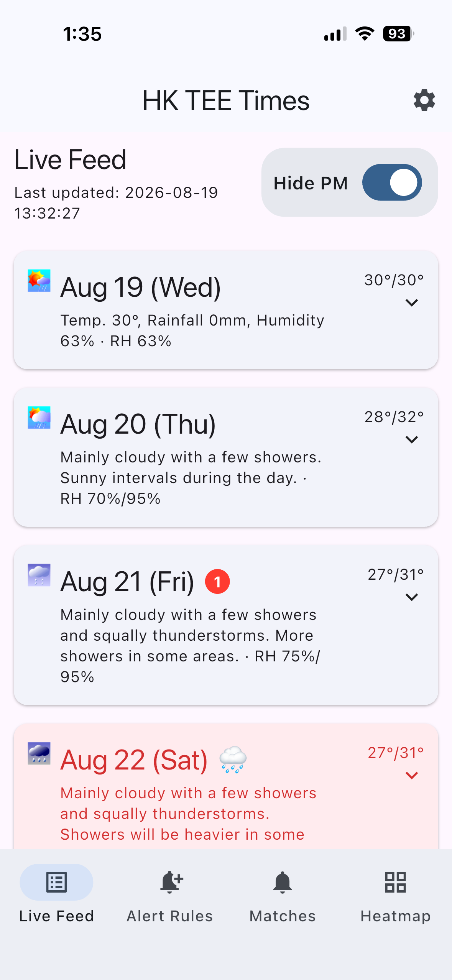Click the Aug 19 sunny-showers weather icon

coord(39,281)
